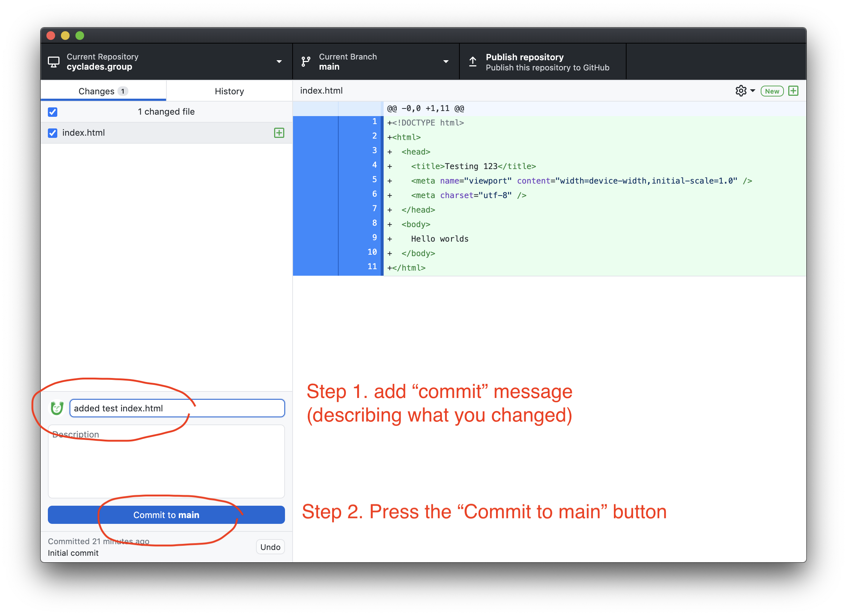Click the publish upload arrow icon

pos(473,62)
